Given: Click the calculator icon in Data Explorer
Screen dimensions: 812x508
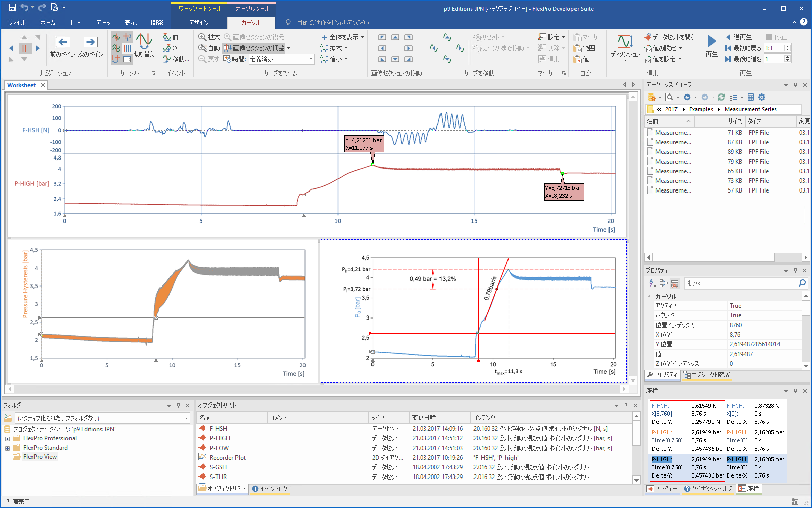Looking at the screenshot, I should click(751, 97).
